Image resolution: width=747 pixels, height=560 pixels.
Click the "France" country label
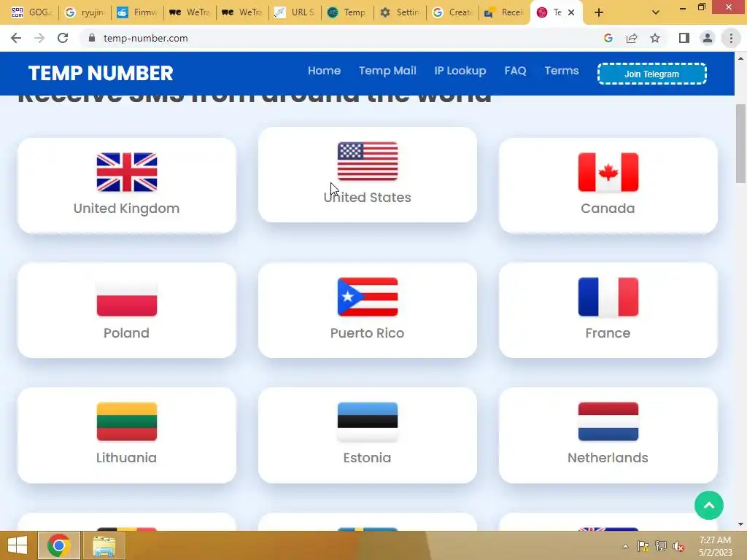pyautogui.click(x=608, y=332)
